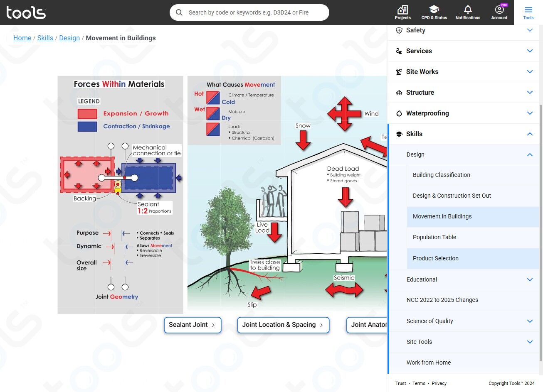
Task: Expand the Services section chevron
Action: (530, 51)
